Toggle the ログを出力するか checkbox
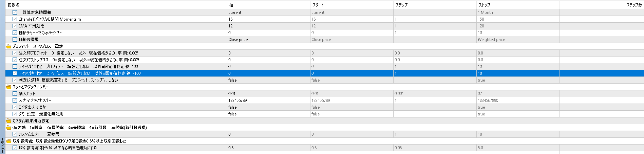The width and height of the screenshot is (644, 154). coord(15,107)
